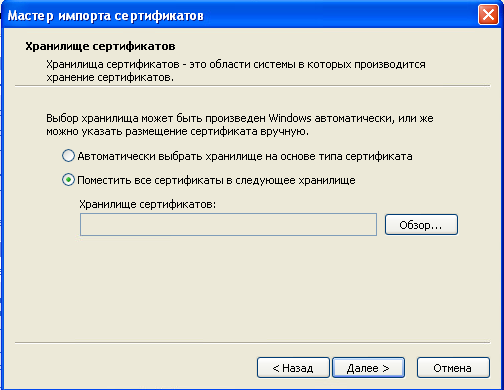The image size is (504, 390).
Task: Proceed with the Далее button
Action: (x=368, y=368)
